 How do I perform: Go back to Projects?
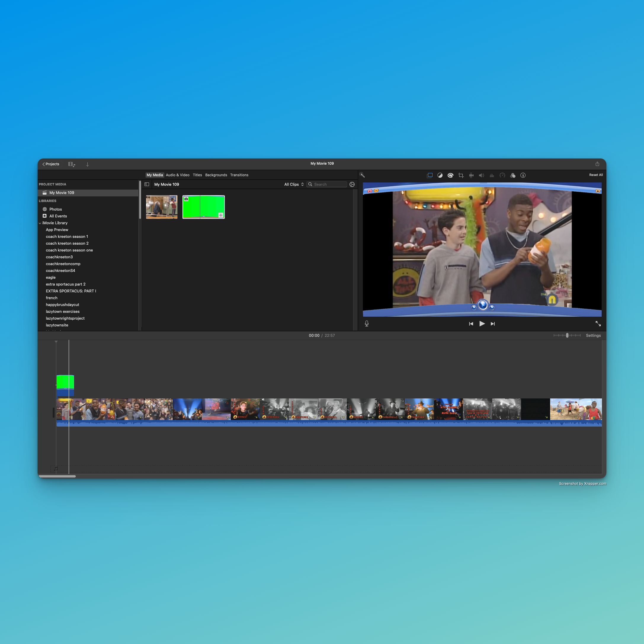[51, 164]
